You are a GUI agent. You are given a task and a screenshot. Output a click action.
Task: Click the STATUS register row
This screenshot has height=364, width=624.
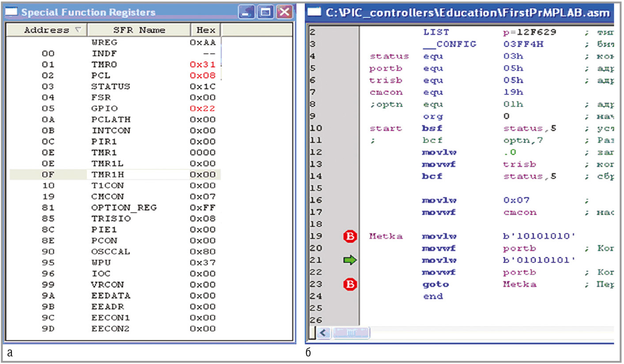pos(110,86)
